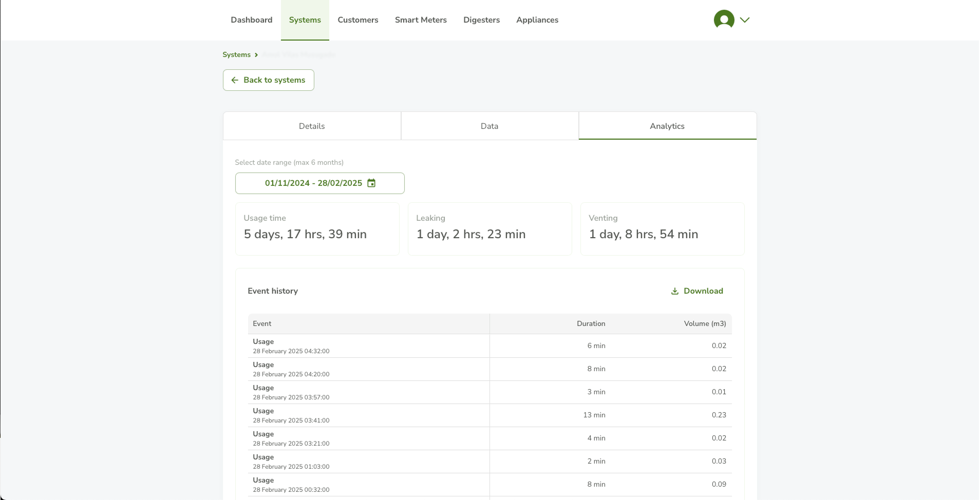Viewport: 980px width, 500px height.
Task: Go to the Customers page
Action: (x=358, y=20)
